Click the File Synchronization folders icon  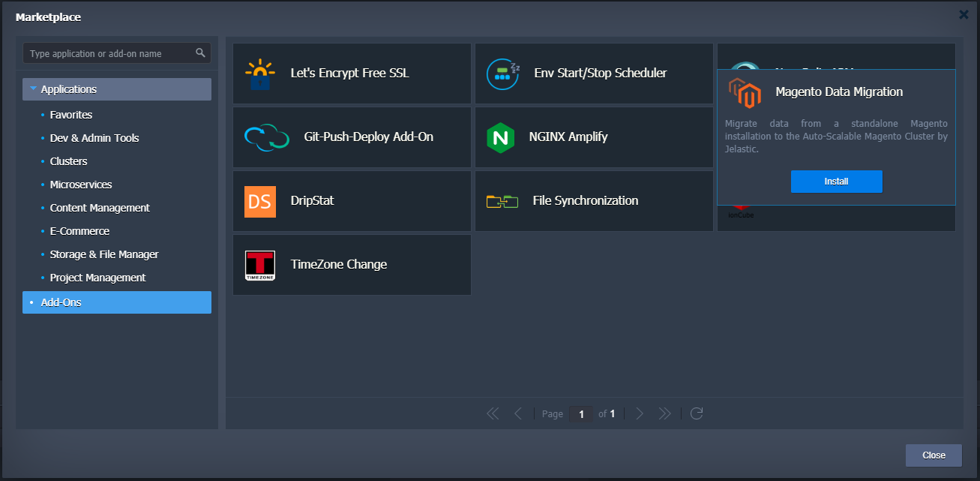coord(502,201)
